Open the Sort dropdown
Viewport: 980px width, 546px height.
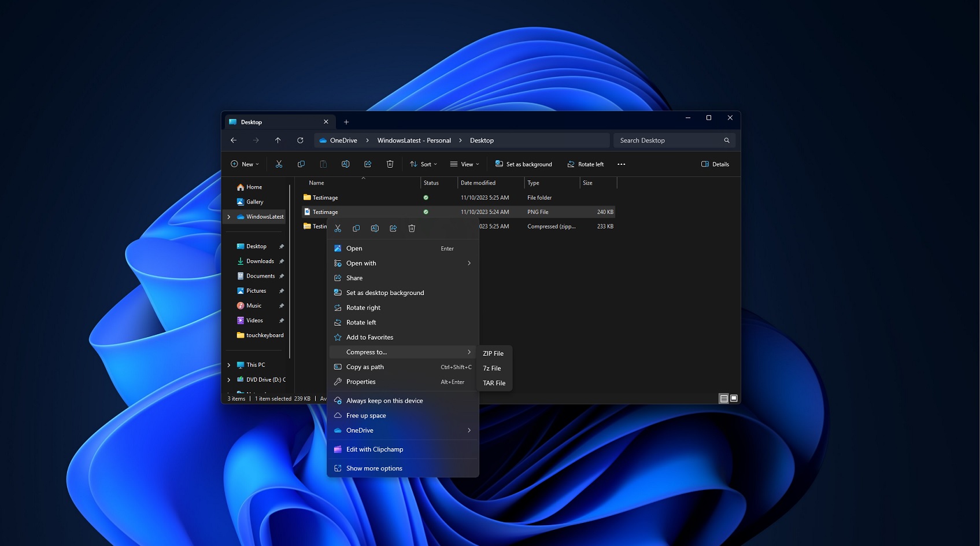click(423, 164)
